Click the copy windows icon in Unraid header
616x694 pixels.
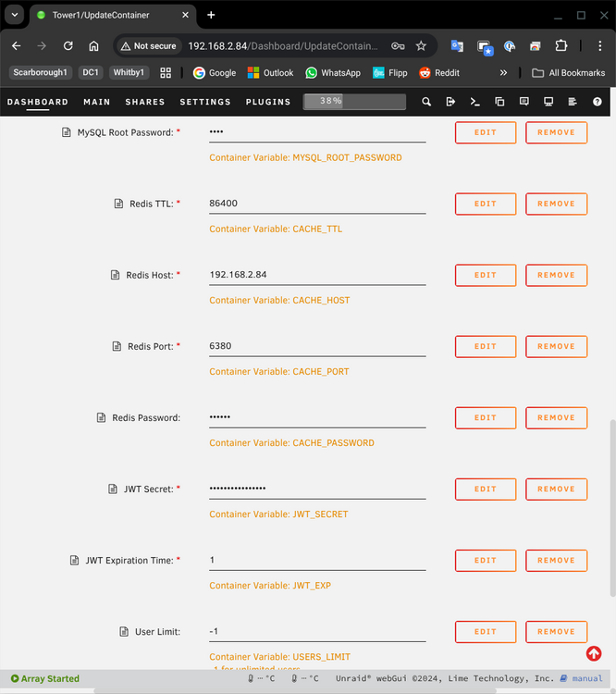(x=499, y=102)
